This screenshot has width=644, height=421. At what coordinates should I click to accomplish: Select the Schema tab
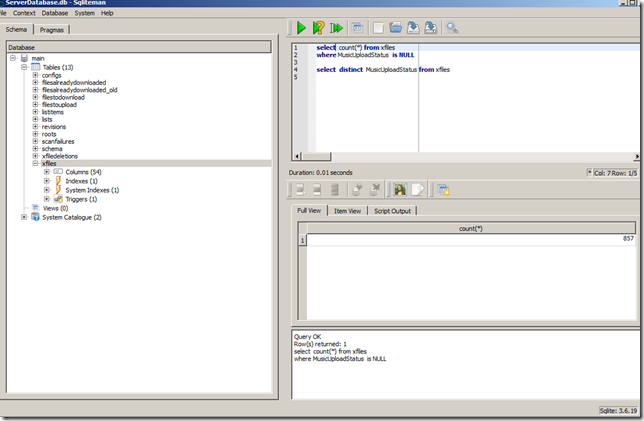click(16, 29)
